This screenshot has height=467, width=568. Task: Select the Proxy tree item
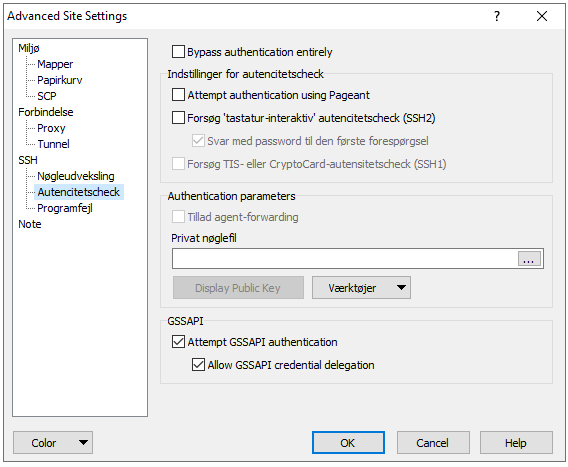[x=51, y=128]
